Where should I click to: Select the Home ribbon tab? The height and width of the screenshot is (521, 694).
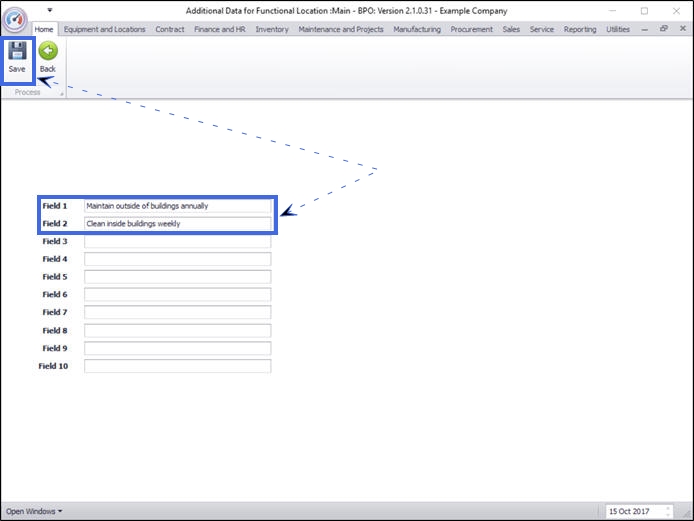click(x=44, y=29)
